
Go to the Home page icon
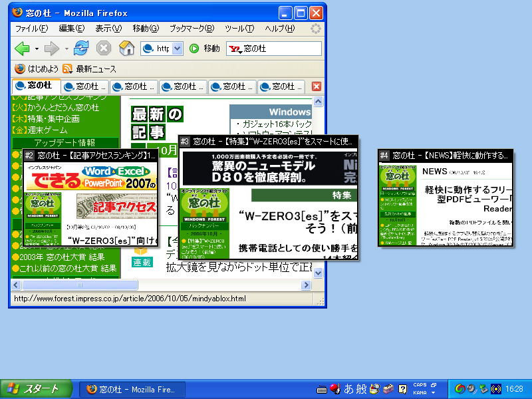[x=126, y=48]
